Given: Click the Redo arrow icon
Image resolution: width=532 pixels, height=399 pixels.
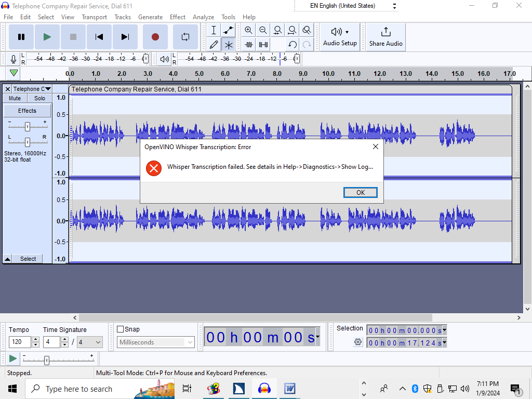Looking at the screenshot, I should pyautogui.click(x=307, y=45).
